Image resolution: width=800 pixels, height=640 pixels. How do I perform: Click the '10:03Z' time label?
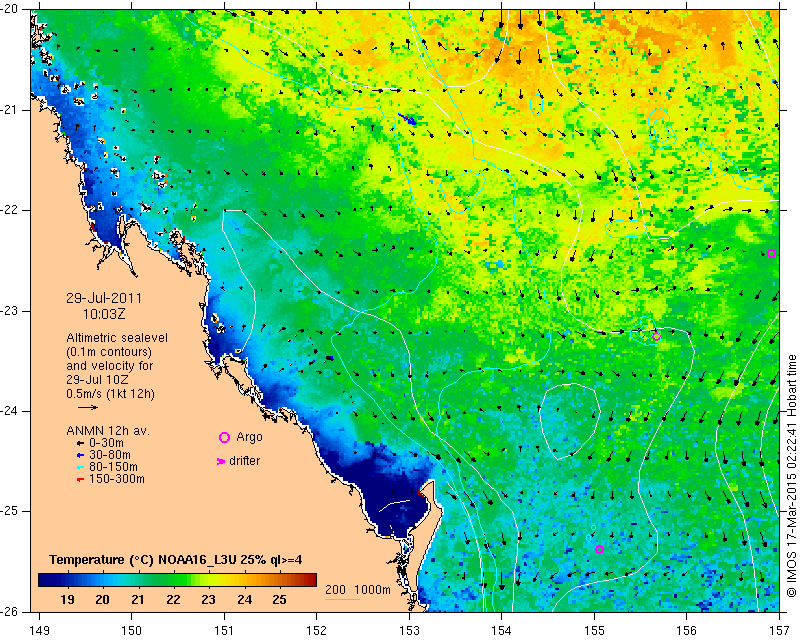click(x=104, y=314)
